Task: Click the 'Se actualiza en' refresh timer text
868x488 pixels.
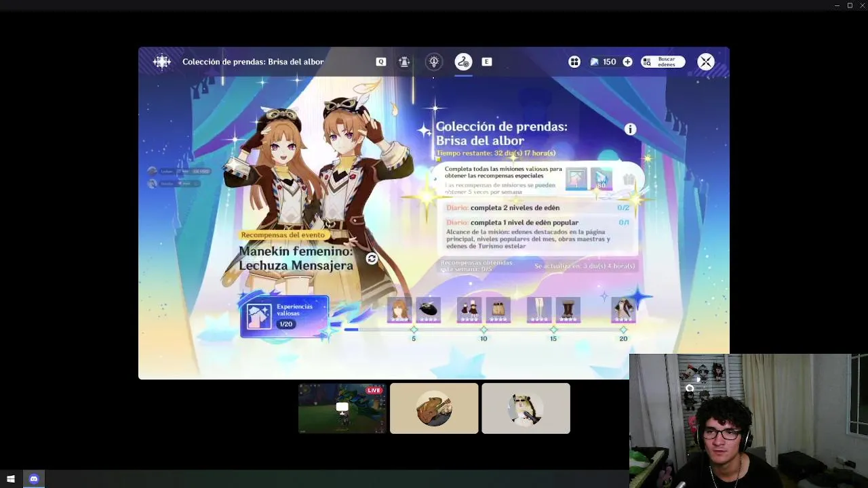Action: (x=585, y=266)
